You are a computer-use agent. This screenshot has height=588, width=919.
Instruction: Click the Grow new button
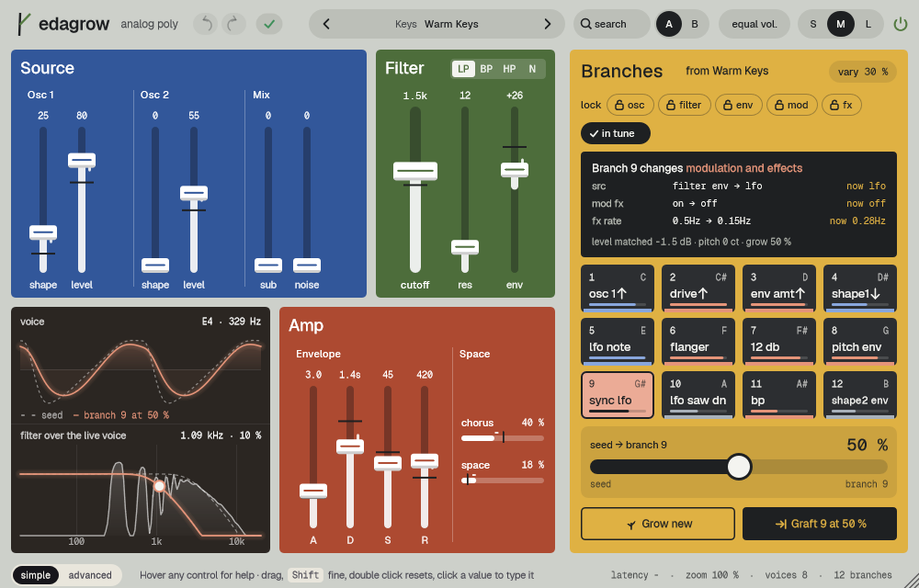[x=658, y=524]
